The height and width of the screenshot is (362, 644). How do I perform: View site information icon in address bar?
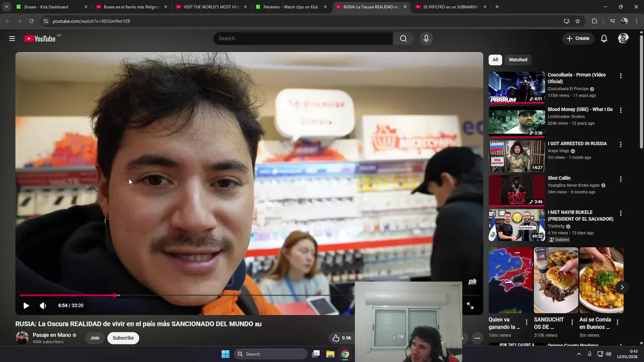(46, 21)
